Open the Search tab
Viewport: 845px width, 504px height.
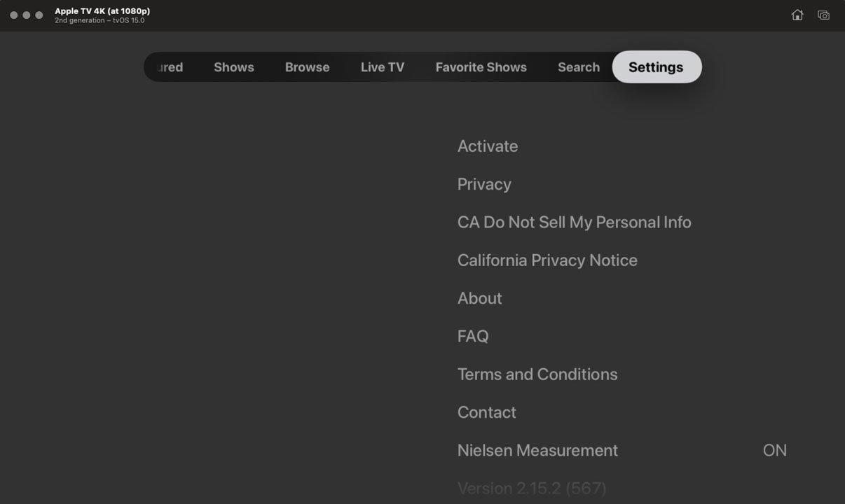[x=578, y=66]
